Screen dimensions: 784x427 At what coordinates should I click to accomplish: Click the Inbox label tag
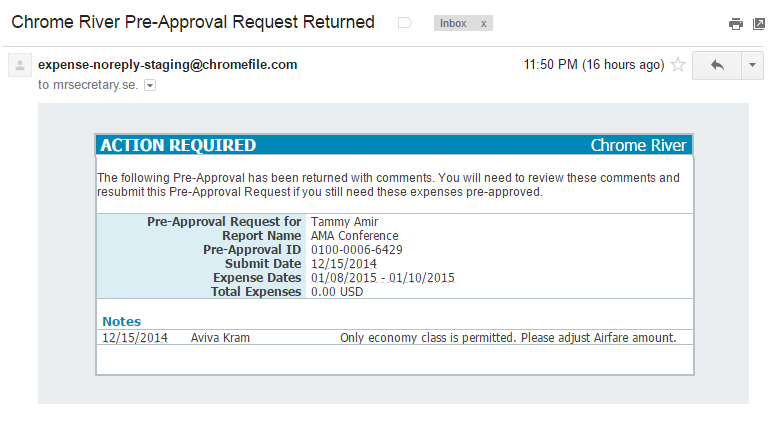(x=453, y=23)
